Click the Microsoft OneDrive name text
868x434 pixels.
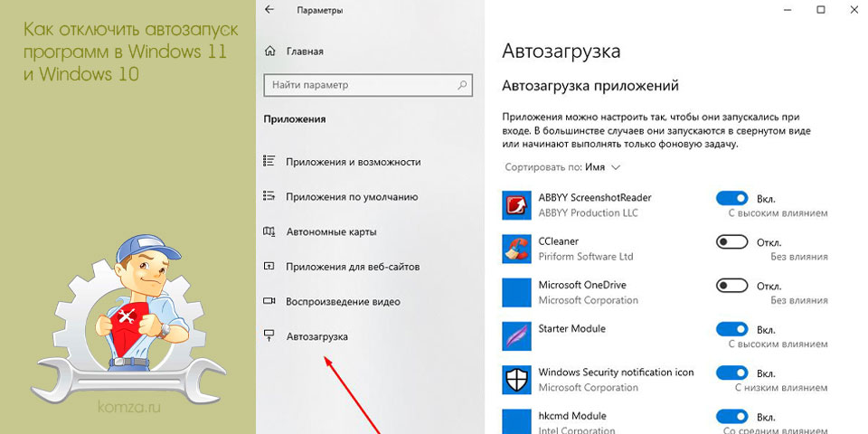(582, 285)
